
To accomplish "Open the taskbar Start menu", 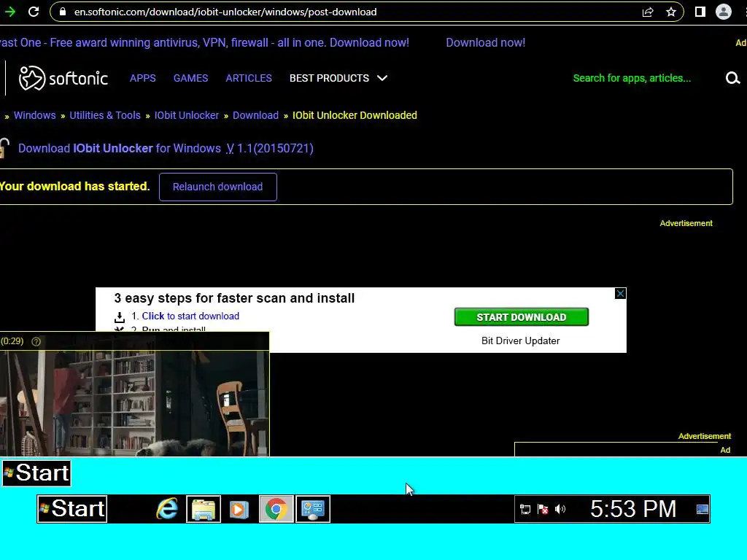I will coord(72,508).
